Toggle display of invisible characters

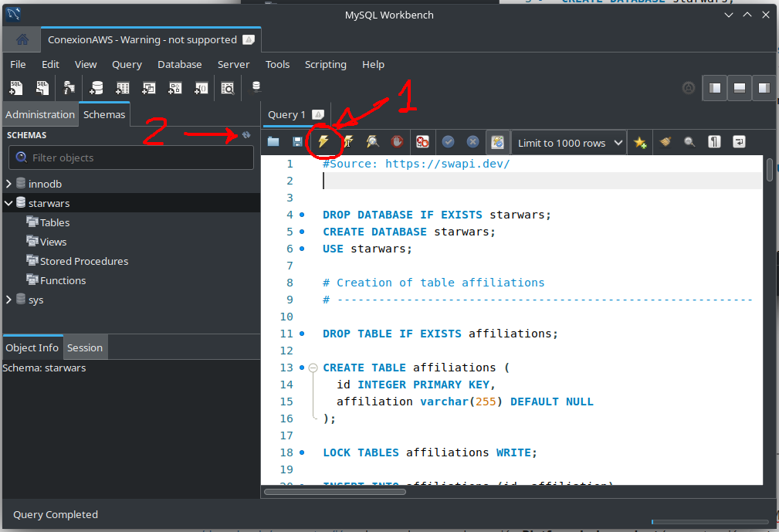[713, 142]
